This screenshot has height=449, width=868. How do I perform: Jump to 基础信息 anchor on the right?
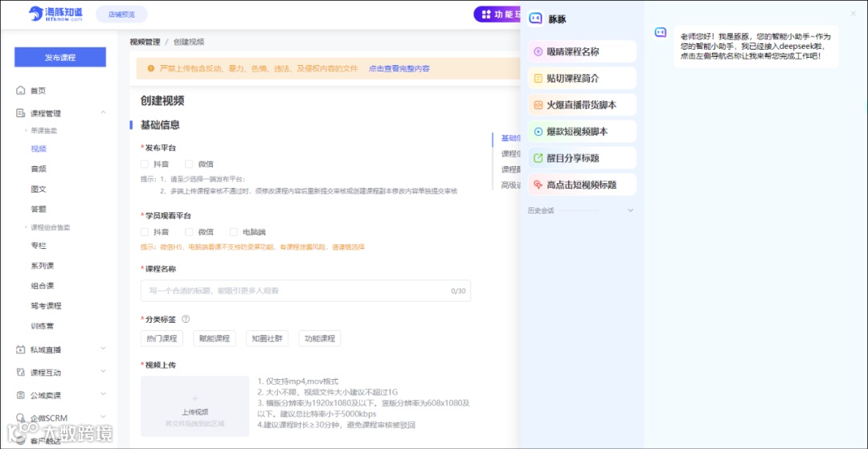click(x=510, y=137)
